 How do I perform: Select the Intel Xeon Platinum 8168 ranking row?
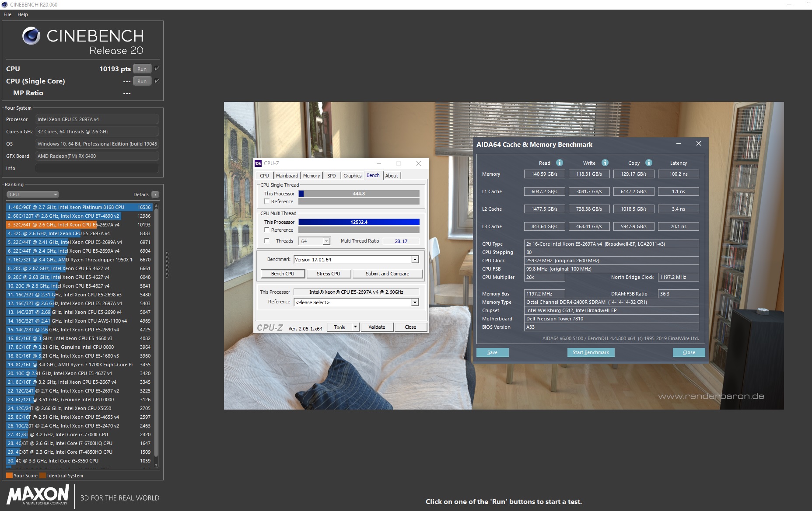79,207
